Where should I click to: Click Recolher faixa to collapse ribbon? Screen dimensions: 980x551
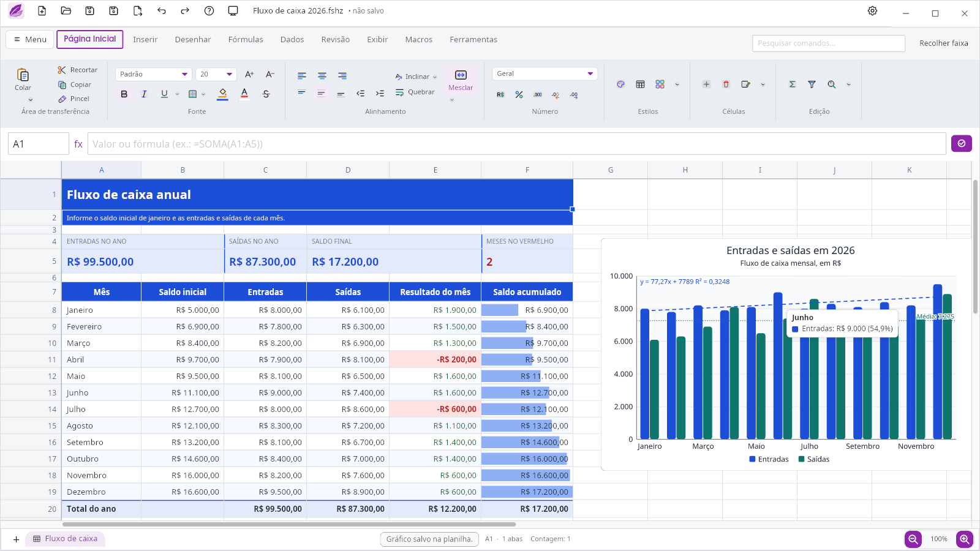click(943, 43)
